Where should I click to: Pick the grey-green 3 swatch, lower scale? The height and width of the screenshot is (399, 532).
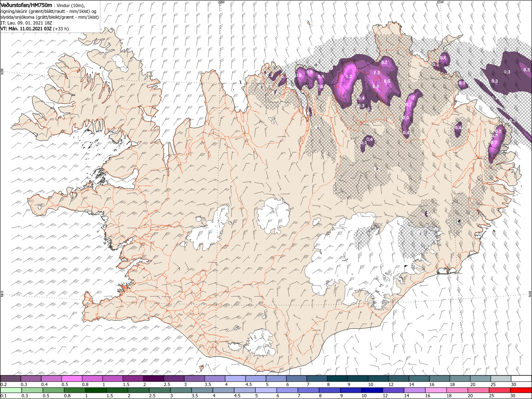[181, 390]
